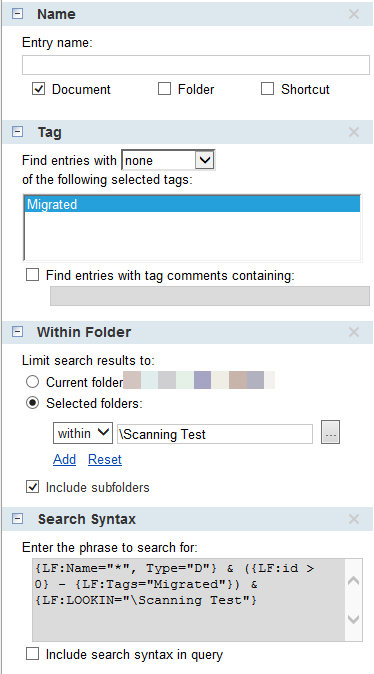Click the Add folder link
Image resolution: width=374 pixels, height=674 pixels.
(64, 460)
